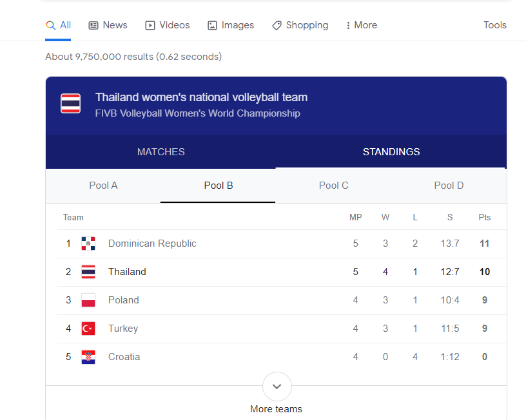Select the Pool C standings tab
526x420 pixels.
pos(333,186)
